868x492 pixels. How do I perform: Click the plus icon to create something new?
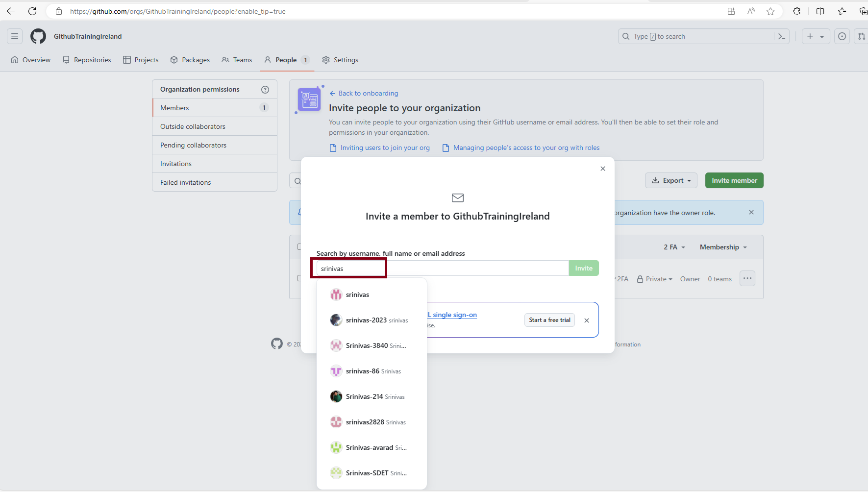click(x=810, y=36)
